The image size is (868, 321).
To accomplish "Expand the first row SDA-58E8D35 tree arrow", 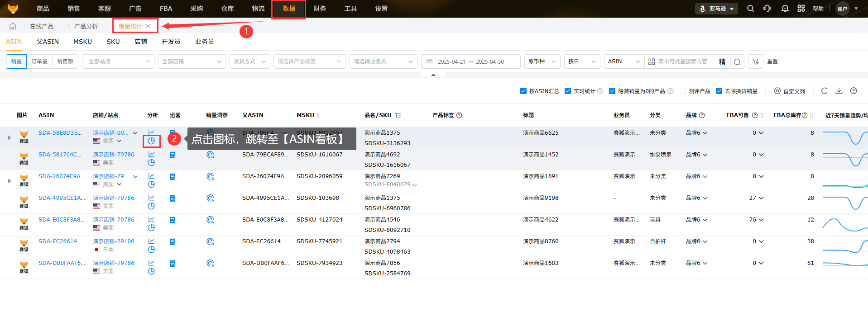I will pyautogui.click(x=10, y=137).
